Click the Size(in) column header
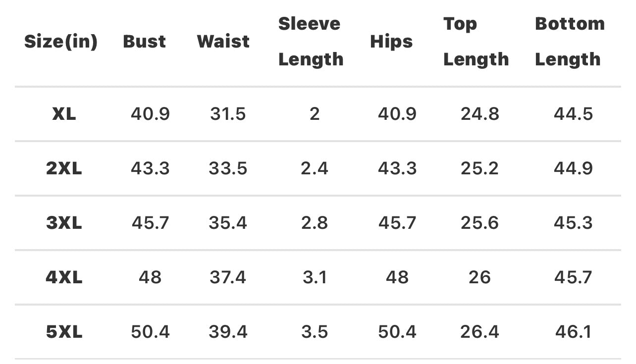Viewport: 636px width, 364px height. point(60,42)
